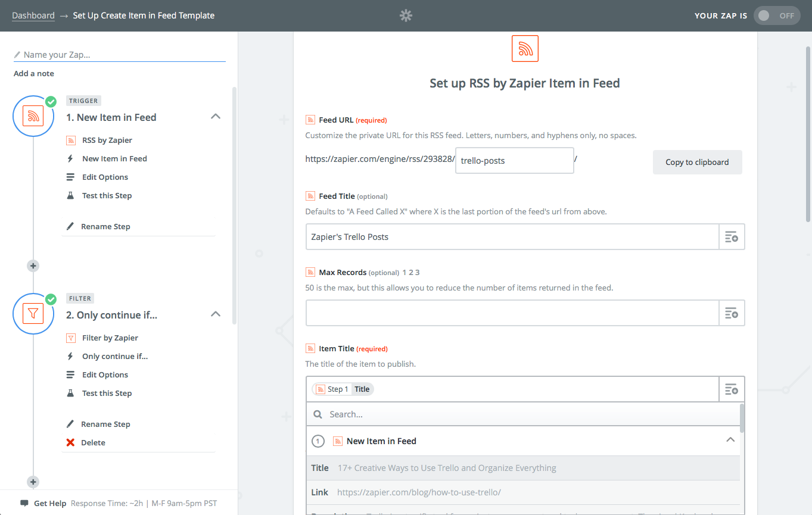
Task: Click Copy to clipboard button
Action: (697, 162)
